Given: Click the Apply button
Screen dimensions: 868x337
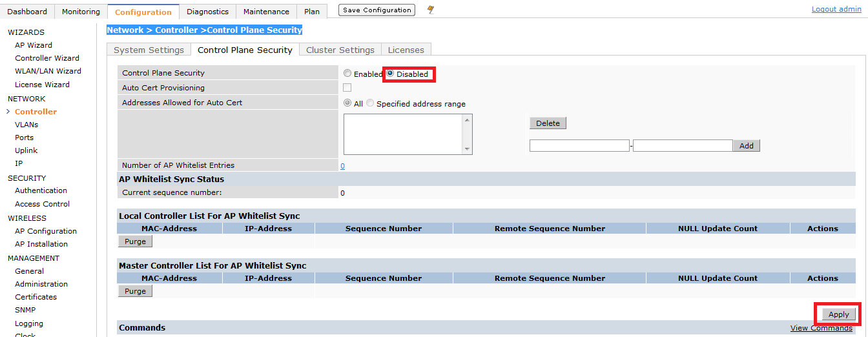Looking at the screenshot, I should click(838, 314).
